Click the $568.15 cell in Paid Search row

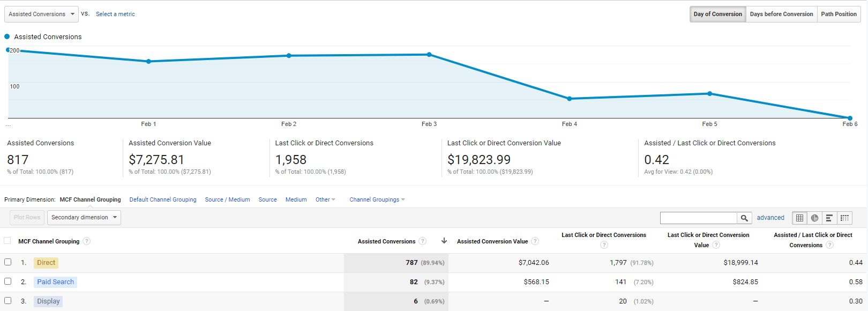tap(536, 282)
